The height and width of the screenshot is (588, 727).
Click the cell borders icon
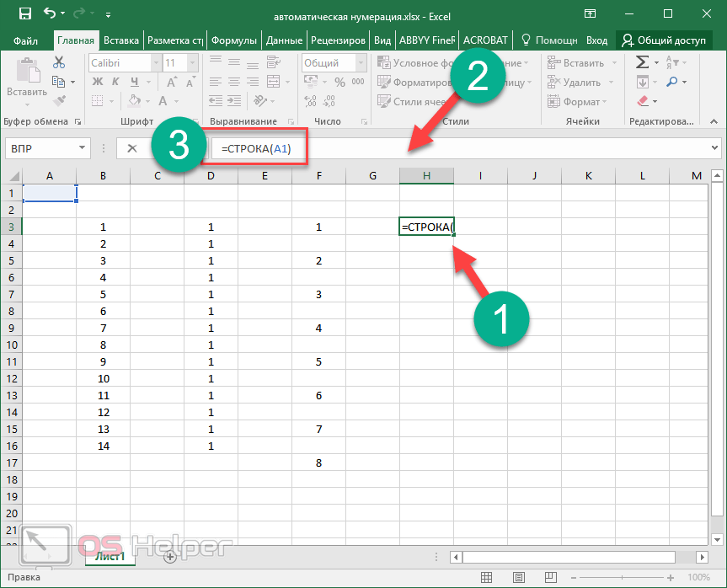point(98,100)
